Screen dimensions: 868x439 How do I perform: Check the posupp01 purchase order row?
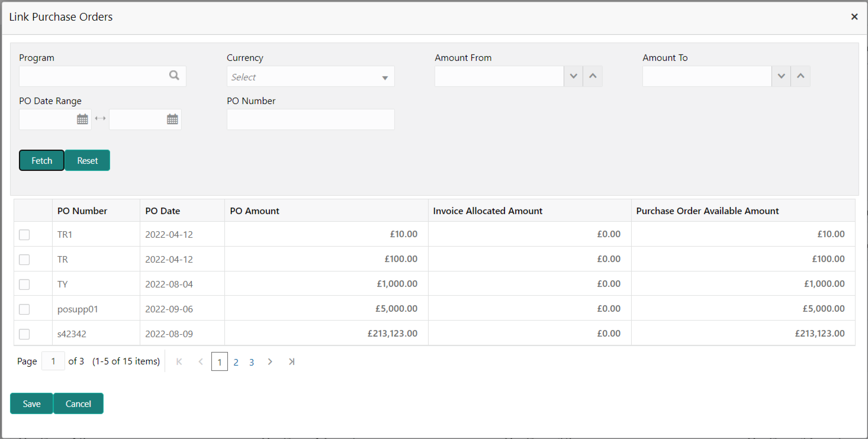pos(24,309)
